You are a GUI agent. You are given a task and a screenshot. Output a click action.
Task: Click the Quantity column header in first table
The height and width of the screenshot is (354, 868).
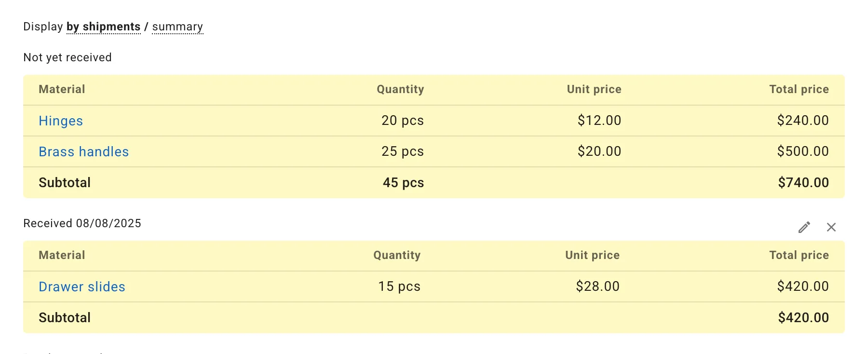[x=400, y=89]
